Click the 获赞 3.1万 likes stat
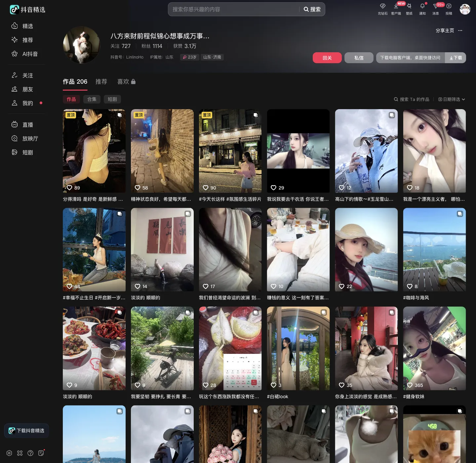Viewport: 476px width, 463px height. pos(185,46)
